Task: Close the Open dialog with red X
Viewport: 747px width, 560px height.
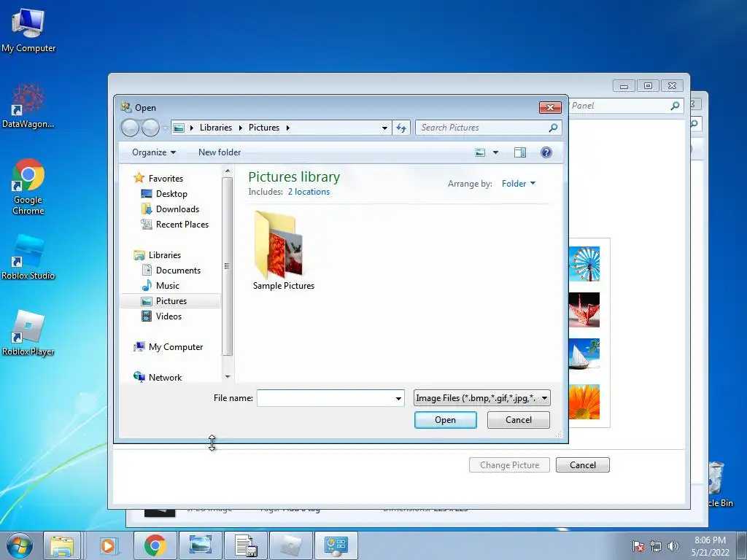Action: point(550,108)
